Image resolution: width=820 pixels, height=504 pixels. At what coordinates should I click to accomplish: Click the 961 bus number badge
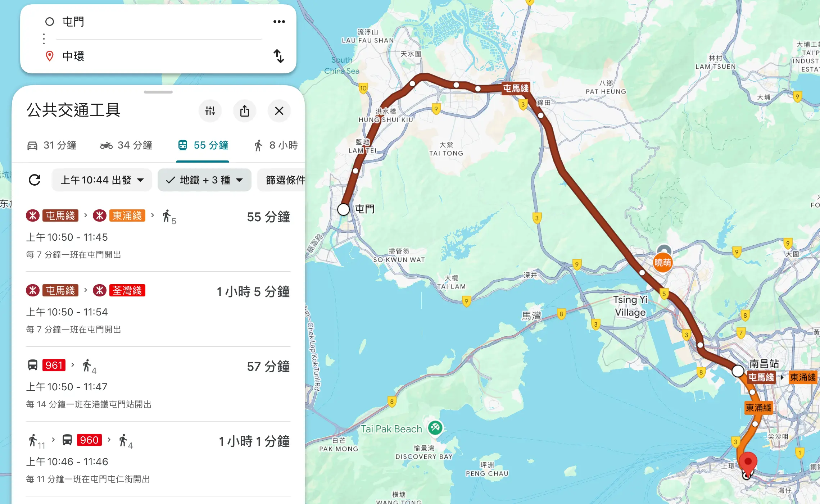click(x=54, y=365)
